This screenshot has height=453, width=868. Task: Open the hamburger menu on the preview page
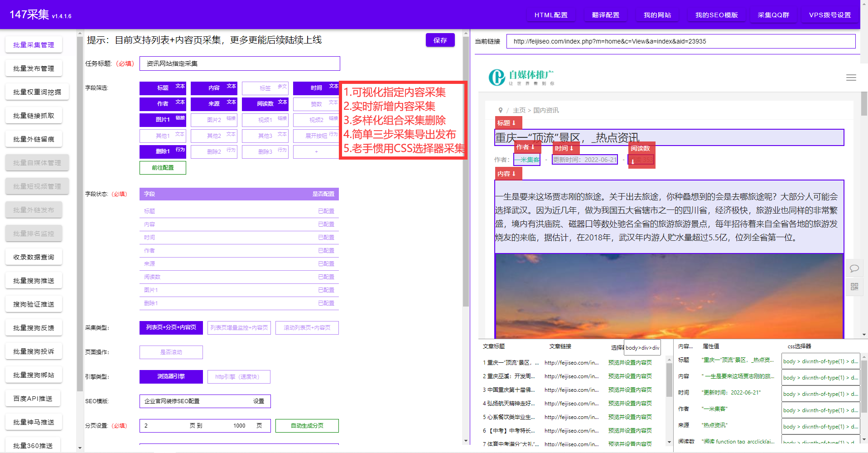850,78
